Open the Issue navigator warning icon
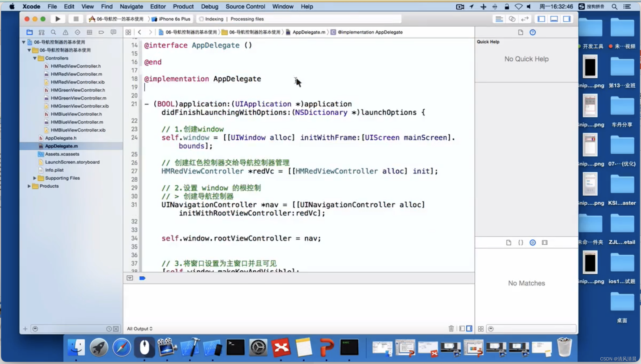The width and height of the screenshot is (641, 364). click(x=65, y=32)
